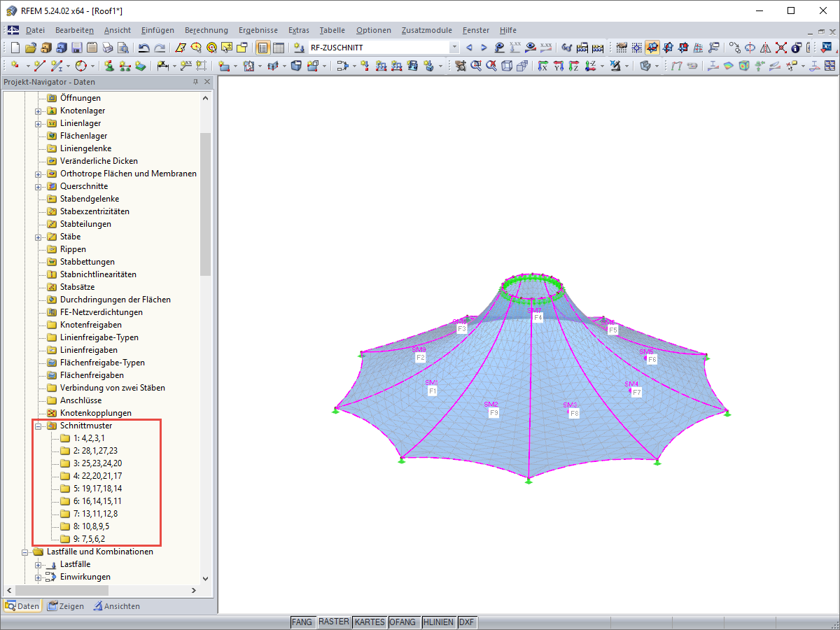Screen dimensions: 840x630
Task: Open the info icon in top toolbar
Action: [x=796, y=48]
